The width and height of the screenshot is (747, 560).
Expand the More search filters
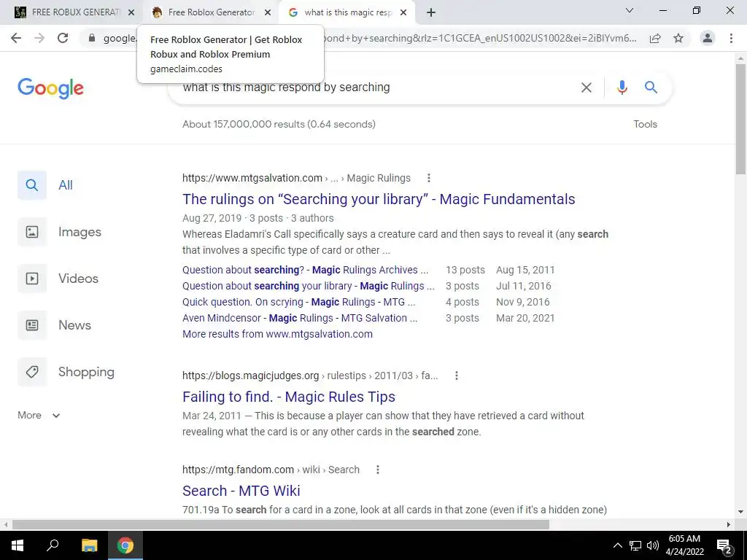pyautogui.click(x=39, y=415)
